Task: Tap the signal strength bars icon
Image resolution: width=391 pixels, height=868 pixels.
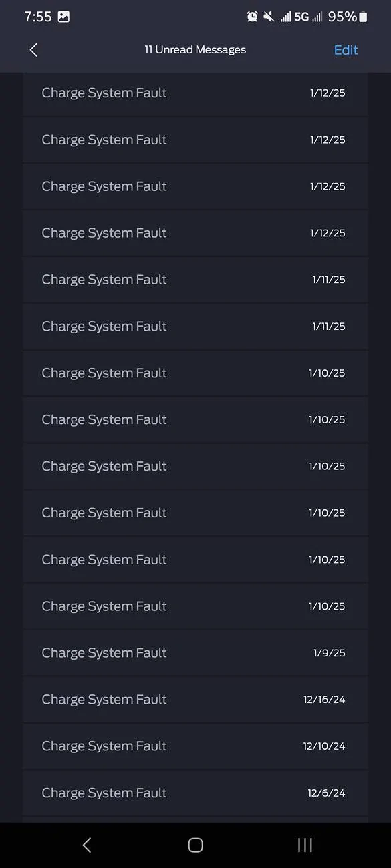Action: point(286,16)
